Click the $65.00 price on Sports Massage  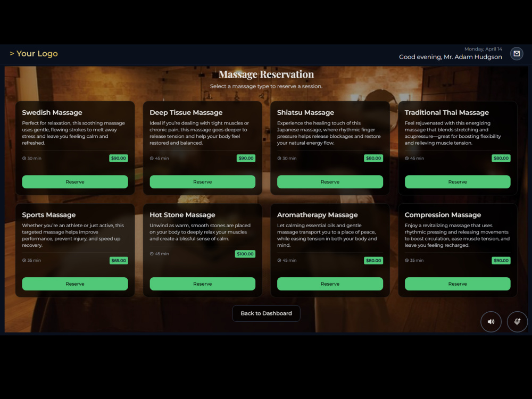[119, 261]
